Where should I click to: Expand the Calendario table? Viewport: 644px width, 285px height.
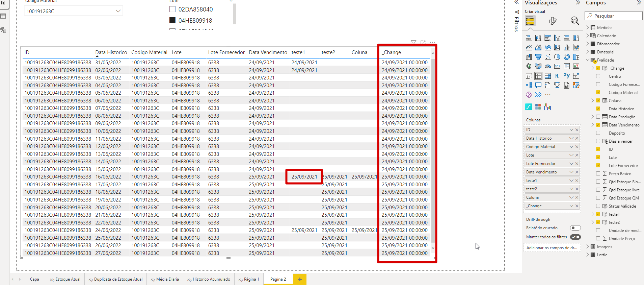coord(588,36)
